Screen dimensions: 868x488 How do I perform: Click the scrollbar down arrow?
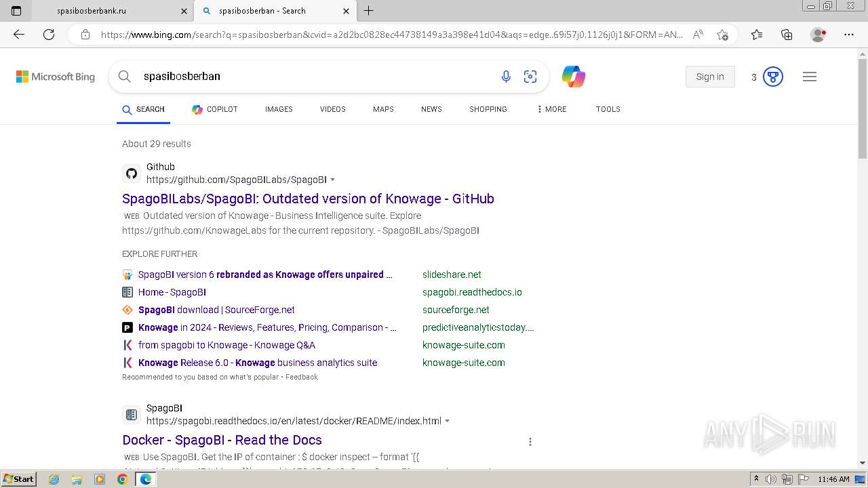click(x=863, y=463)
